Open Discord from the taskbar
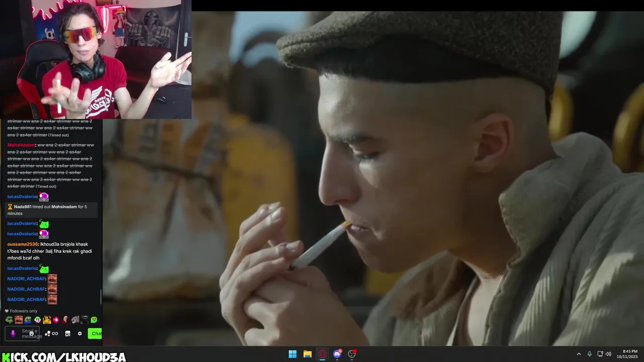 pyautogui.click(x=337, y=354)
